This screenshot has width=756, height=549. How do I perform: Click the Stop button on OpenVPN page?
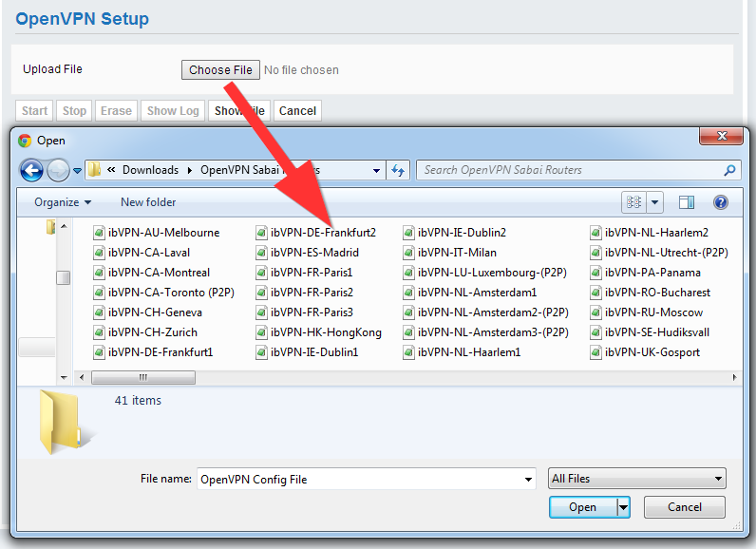pos(74,111)
